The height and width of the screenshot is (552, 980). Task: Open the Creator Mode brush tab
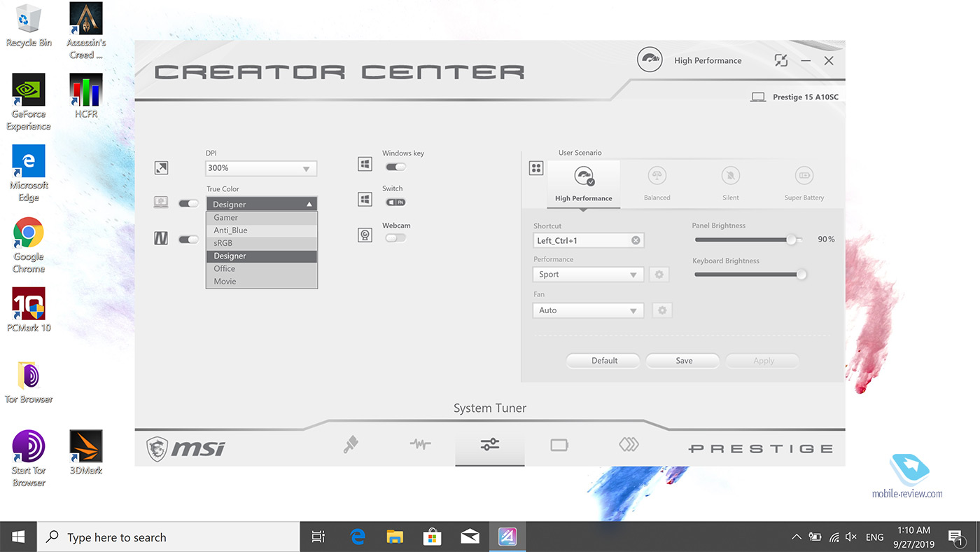tap(351, 444)
